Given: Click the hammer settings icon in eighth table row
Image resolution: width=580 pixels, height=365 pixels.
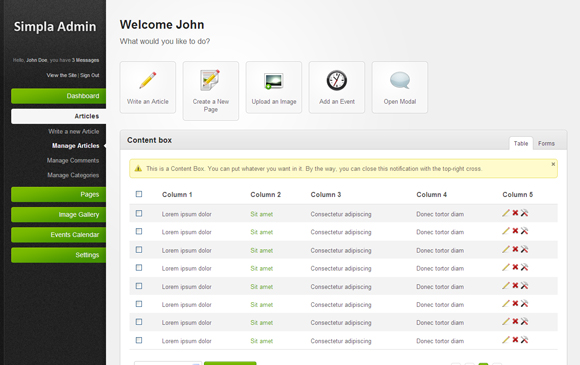Looking at the screenshot, I should click(x=524, y=340).
